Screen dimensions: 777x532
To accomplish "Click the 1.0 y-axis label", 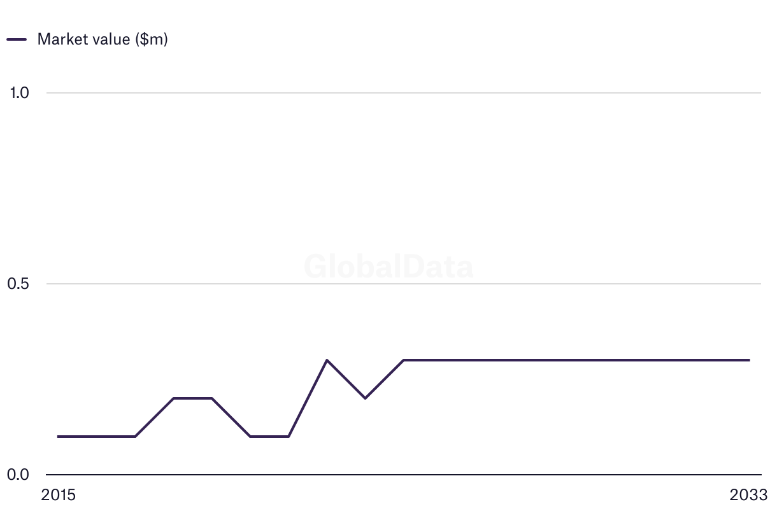I will point(20,93).
